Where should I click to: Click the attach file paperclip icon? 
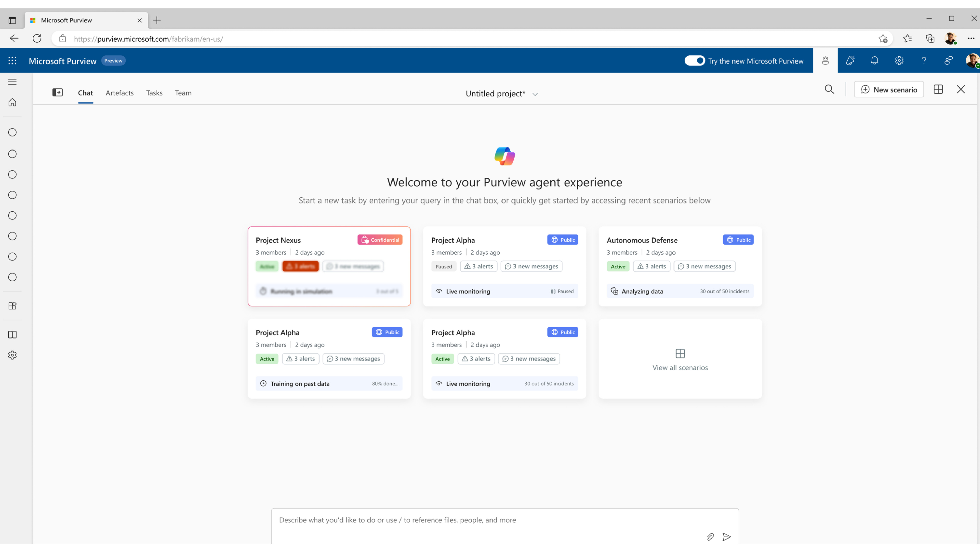pyautogui.click(x=710, y=536)
